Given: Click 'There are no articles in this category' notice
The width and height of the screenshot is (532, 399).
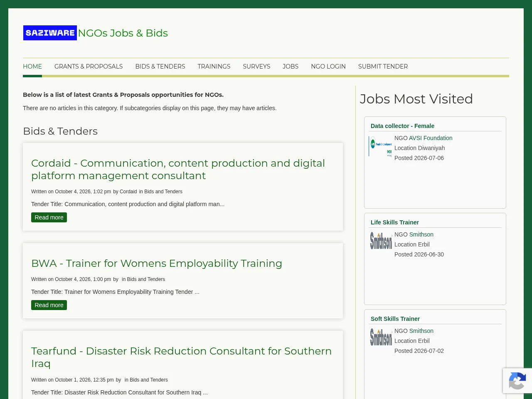Looking at the screenshot, I should pos(150,108).
